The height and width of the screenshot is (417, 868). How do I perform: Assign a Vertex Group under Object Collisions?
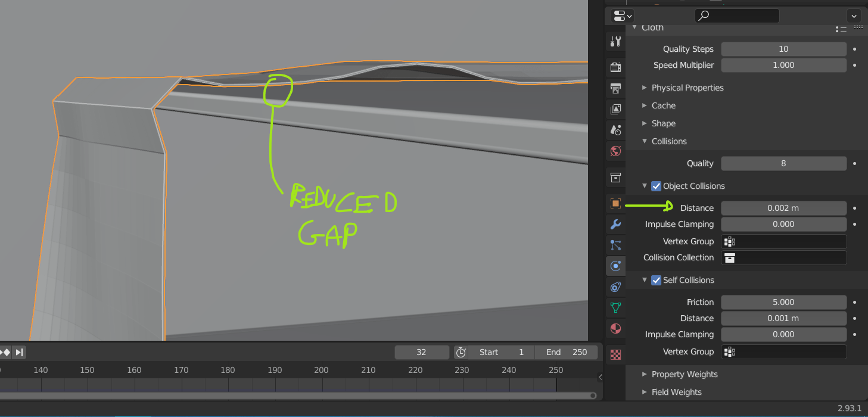(783, 241)
